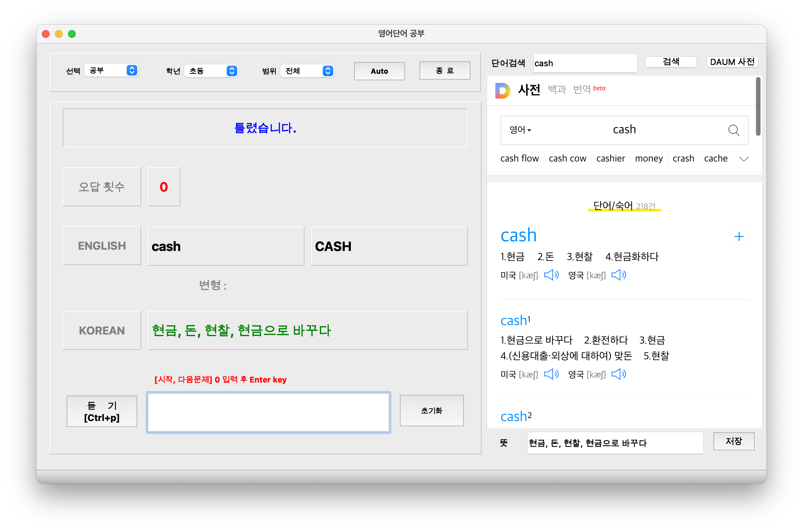
Task: Click the Daum dictionary magnifier search icon
Action: coord(733,130)
